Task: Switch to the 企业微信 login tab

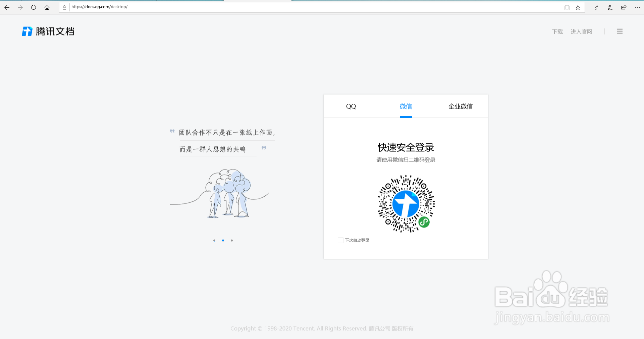Action: [x=461, y=106]
